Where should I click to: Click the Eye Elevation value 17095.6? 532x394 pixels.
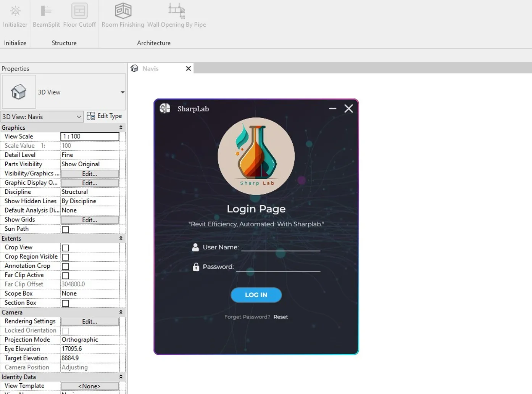click(90, 349)
